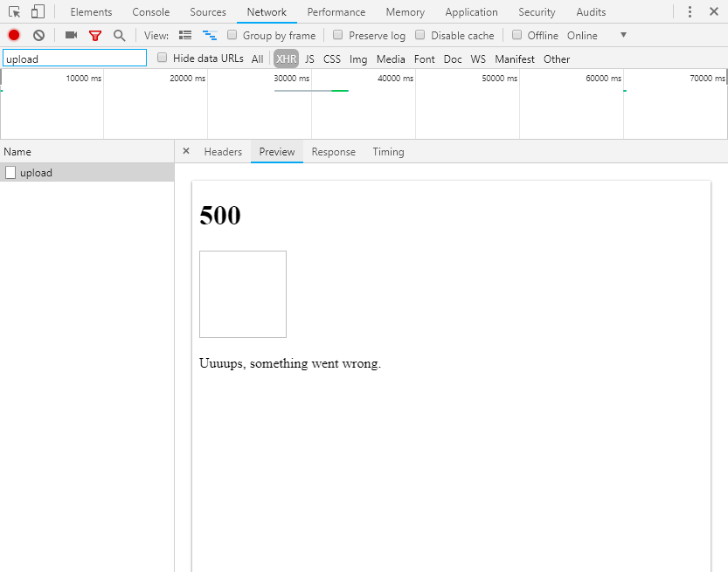Open network search with the magnifier icon
The height and width of the screenshot is (572, 728).
(x=120, y=35)
